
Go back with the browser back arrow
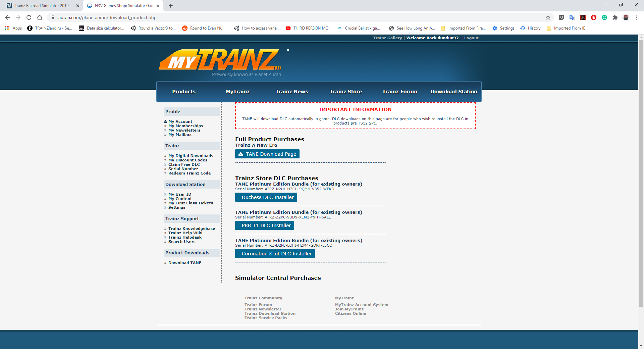(x=7, y=17)
